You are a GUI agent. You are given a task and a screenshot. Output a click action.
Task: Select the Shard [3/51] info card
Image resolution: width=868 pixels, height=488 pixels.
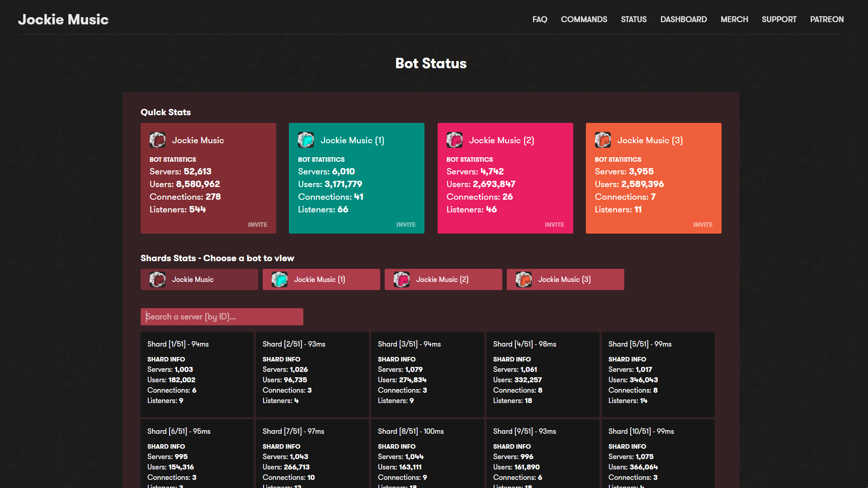pos(428,375)
